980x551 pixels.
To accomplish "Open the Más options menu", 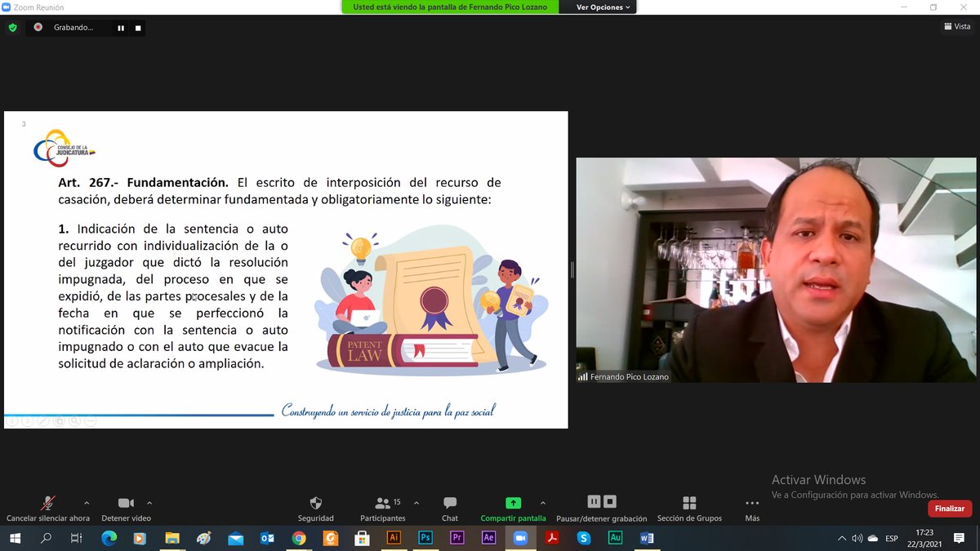I will tap(752, 509).
